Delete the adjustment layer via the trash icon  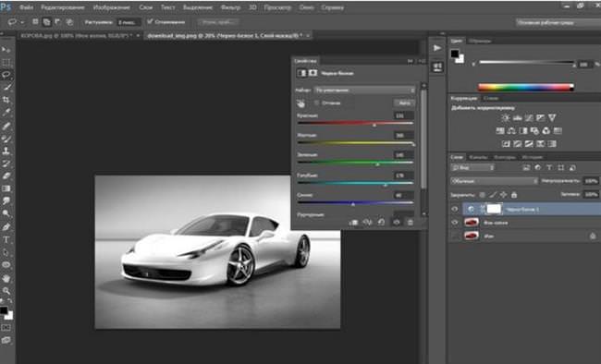(x=410, y=223)
